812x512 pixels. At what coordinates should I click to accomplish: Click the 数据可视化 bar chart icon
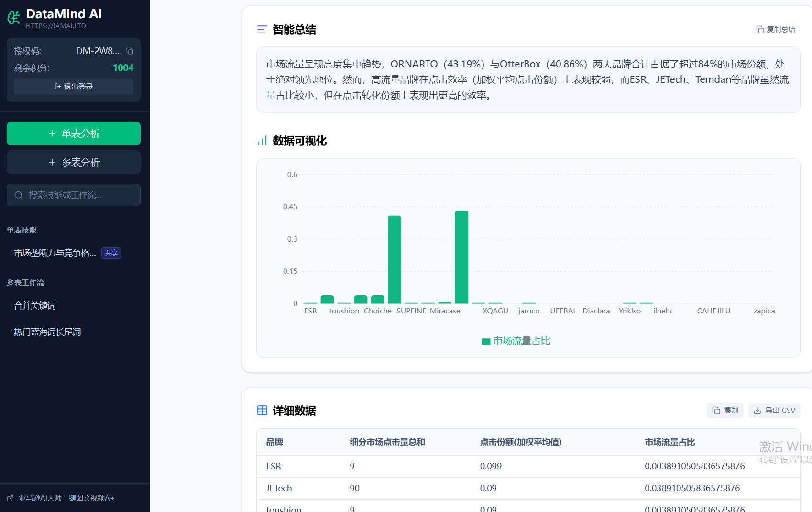[x=262, y=141]
